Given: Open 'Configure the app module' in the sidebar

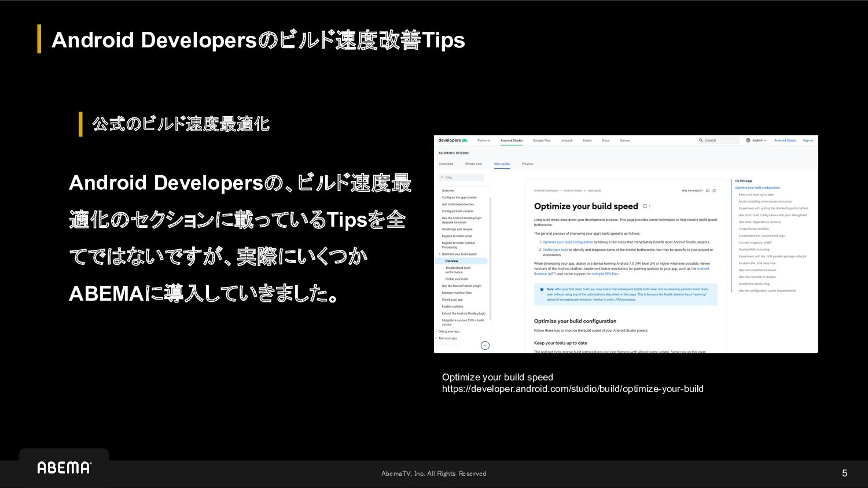Looking at the screenshot, I should point(459,197).
